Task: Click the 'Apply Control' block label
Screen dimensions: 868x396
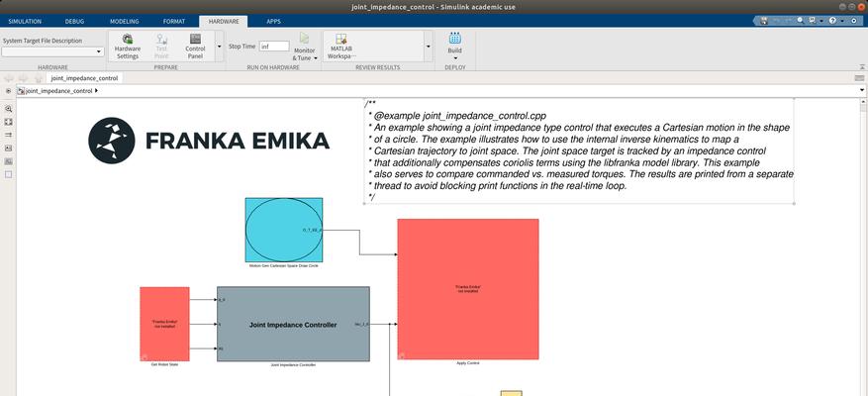Action: [468, 362]
